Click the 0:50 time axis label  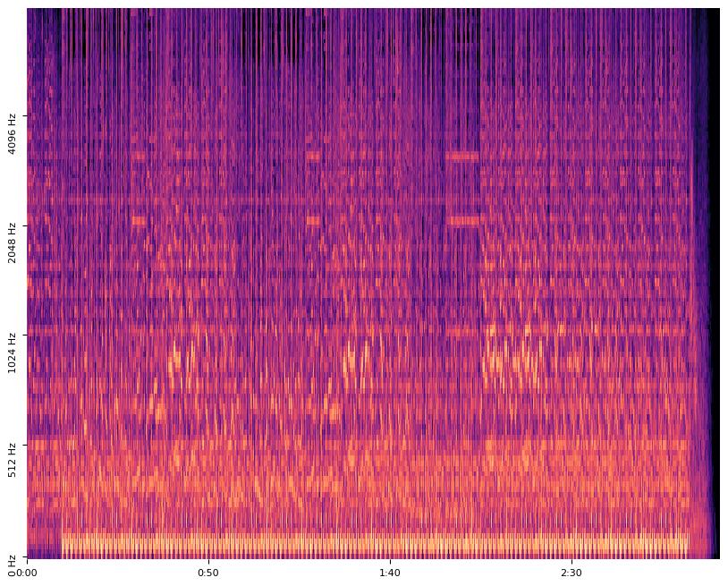208,573
